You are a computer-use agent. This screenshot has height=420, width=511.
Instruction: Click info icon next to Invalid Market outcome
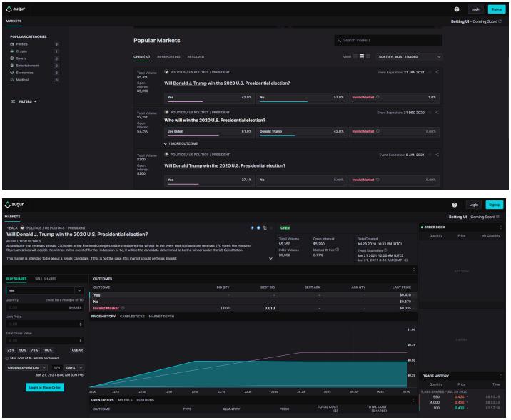[123, 308]
